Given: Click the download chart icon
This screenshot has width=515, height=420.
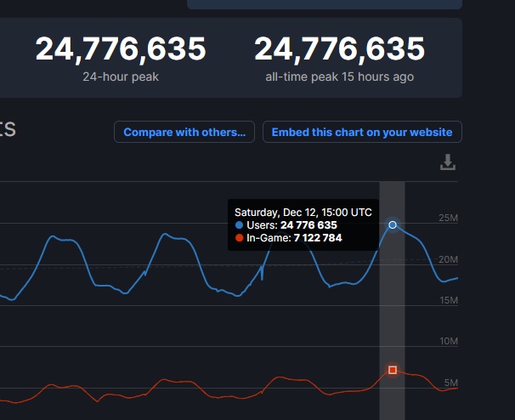Looking at the screenshot, I should (448, 162).
